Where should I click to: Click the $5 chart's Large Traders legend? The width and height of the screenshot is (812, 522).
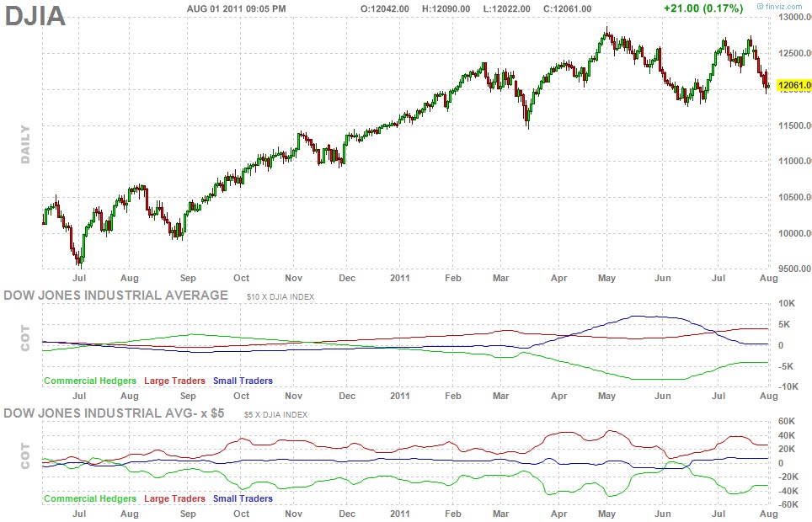(174, 498)
